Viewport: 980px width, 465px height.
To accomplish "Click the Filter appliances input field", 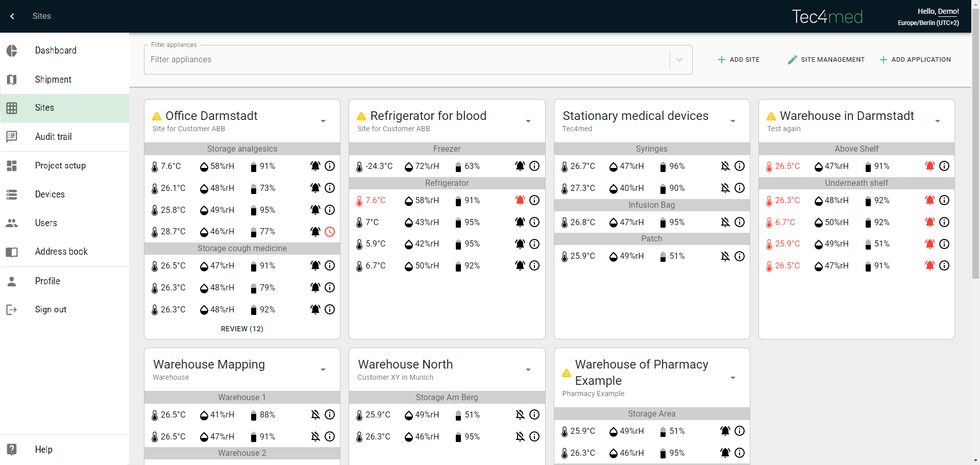I will coord(406,60).
